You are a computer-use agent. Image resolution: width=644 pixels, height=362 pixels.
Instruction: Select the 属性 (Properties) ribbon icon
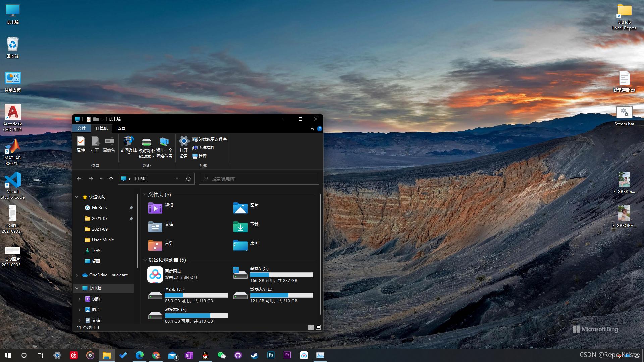tap(80, 144)
